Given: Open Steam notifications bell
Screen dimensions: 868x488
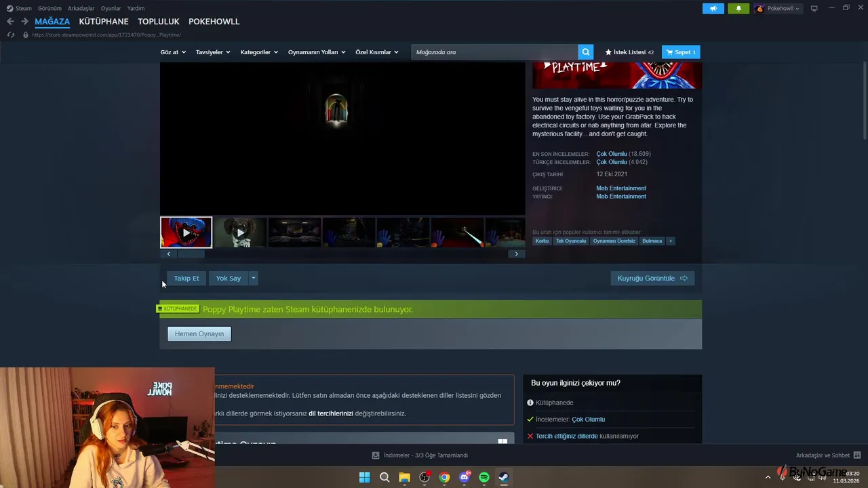Looking at the screenshot, I should [x=738, y=9].
